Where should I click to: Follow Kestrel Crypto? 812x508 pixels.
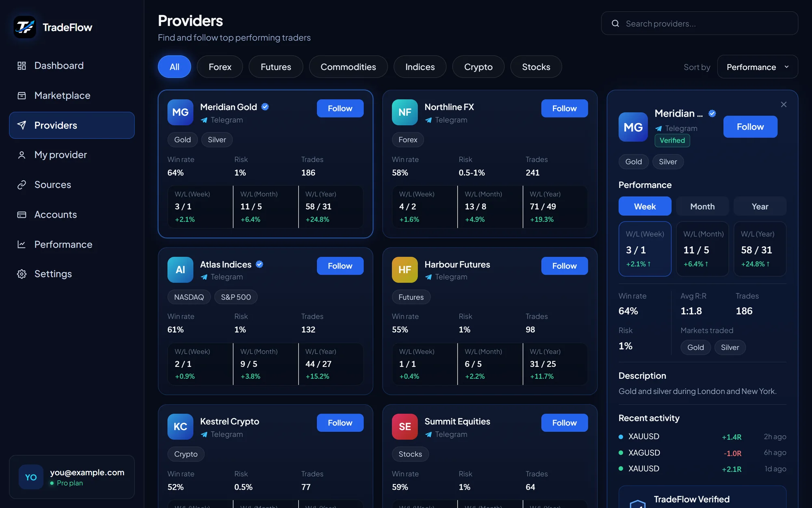340,423
